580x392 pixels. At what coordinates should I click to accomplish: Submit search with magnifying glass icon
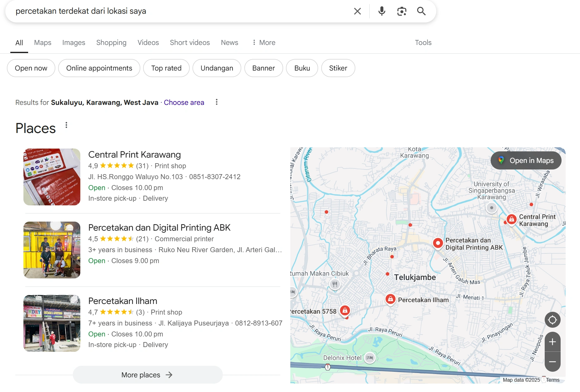421,11
